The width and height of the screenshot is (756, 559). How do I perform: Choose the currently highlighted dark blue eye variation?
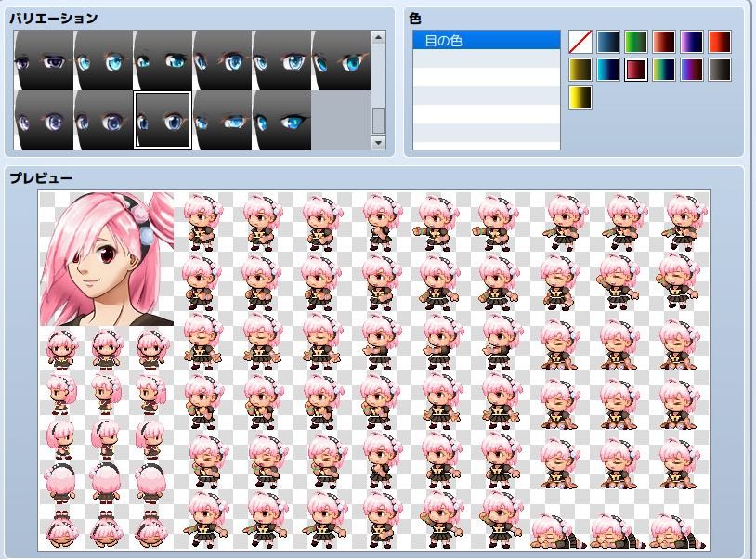(x=163, y=118)
